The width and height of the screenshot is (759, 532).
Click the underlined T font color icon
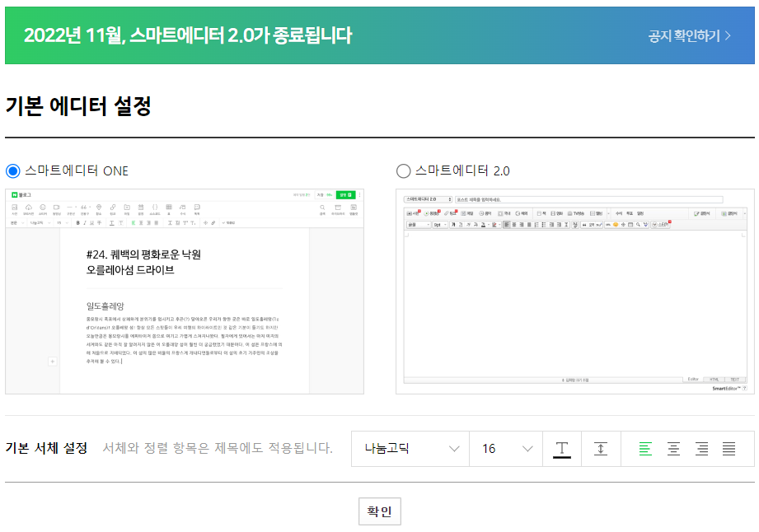pos(562,449)
